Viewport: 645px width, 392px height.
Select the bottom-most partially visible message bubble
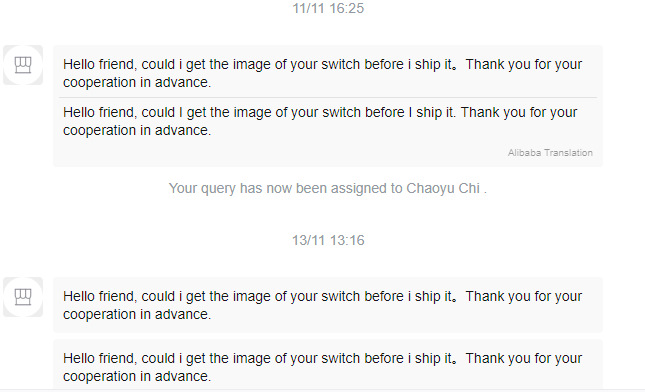pyautogui.click(x=328, y=364)
